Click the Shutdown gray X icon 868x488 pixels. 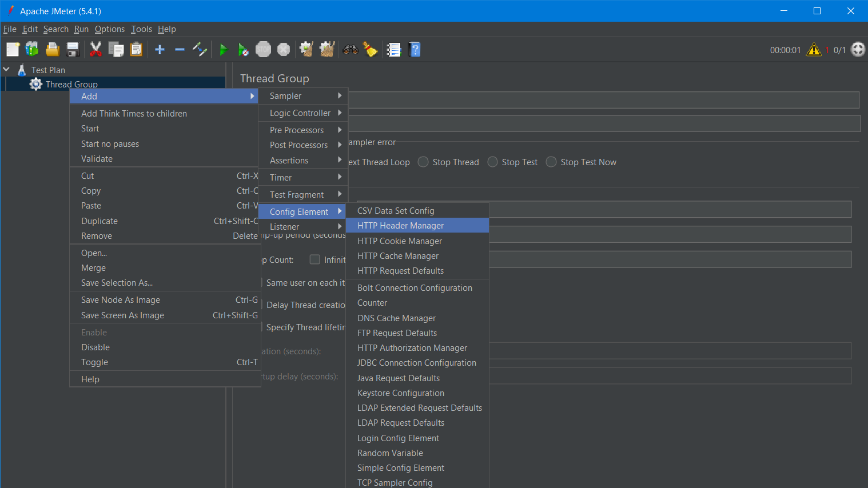[284, 50]
